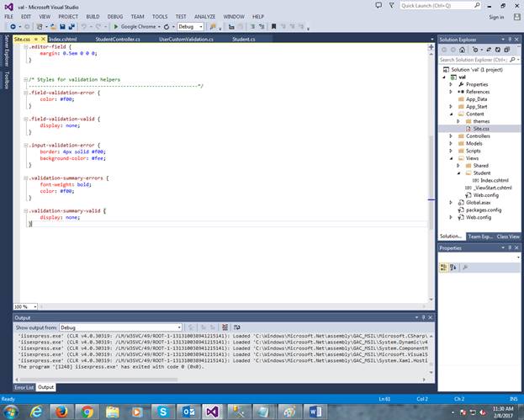Screen dimensions: 524x420
Task: Open the 'Show output from' dropdown
Action: [119, 327]
